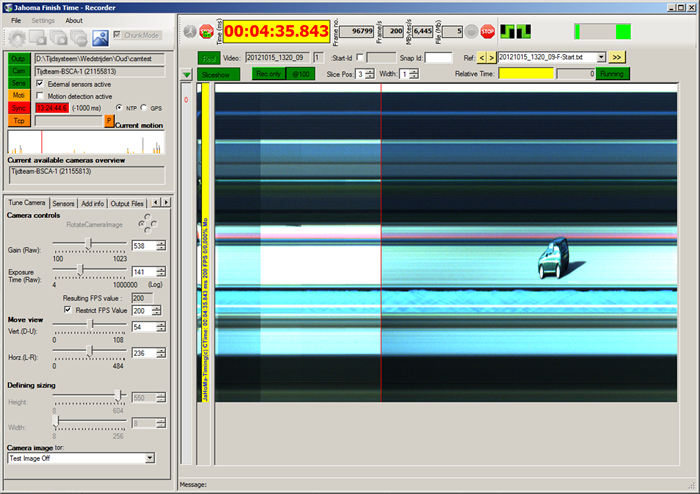Click the green Outp status button
700x494 pixels.
point(19,59)
